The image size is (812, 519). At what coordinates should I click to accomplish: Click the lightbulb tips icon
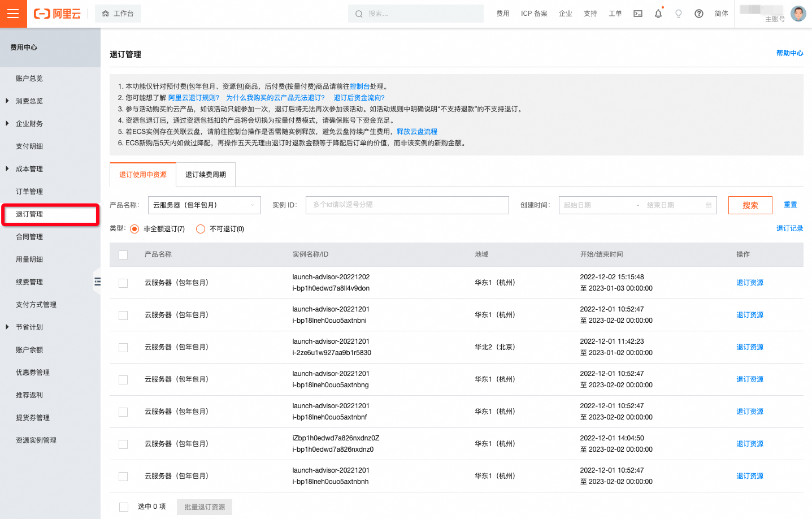[679, 14]
